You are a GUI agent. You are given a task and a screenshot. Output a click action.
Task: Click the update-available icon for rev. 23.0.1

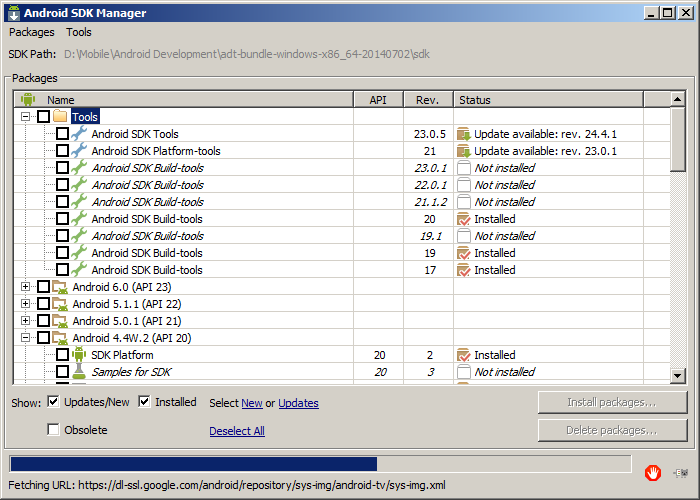pos(464,151)
